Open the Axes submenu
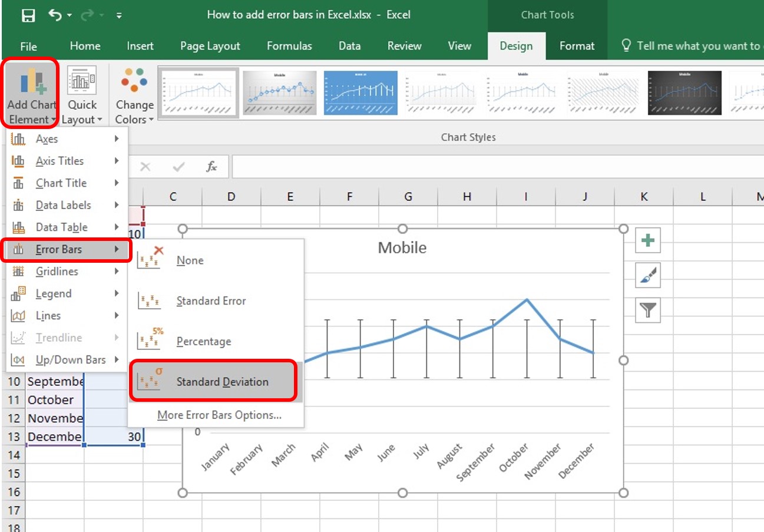The width and height of the screenshot is (764, 532). tap(67, 139)
